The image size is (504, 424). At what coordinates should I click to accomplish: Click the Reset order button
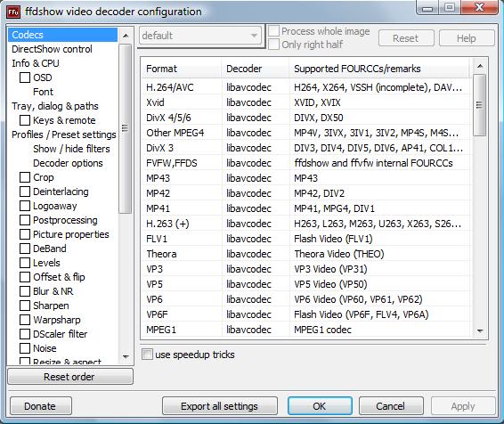70,377
